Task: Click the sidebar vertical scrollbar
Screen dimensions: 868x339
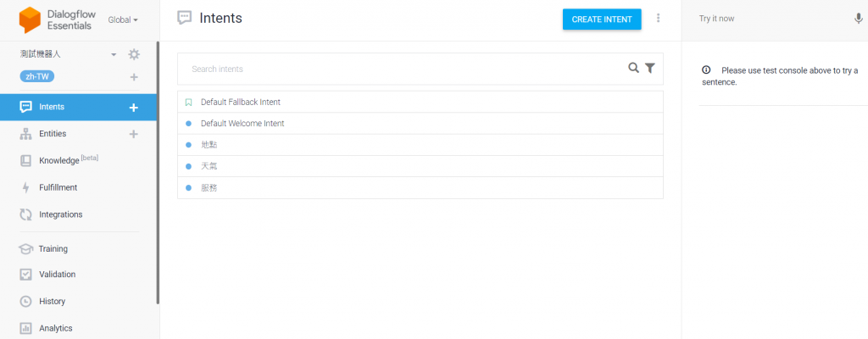Action: 158,173
